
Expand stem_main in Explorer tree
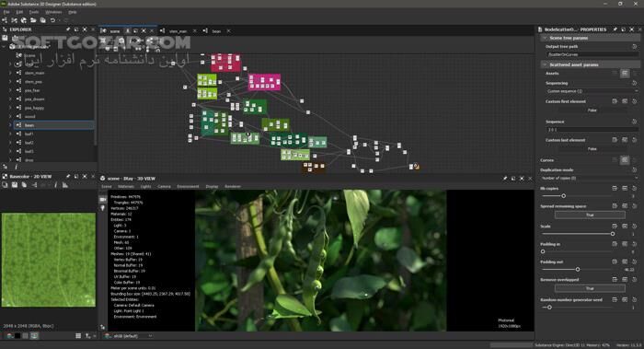tap(10, 73)
